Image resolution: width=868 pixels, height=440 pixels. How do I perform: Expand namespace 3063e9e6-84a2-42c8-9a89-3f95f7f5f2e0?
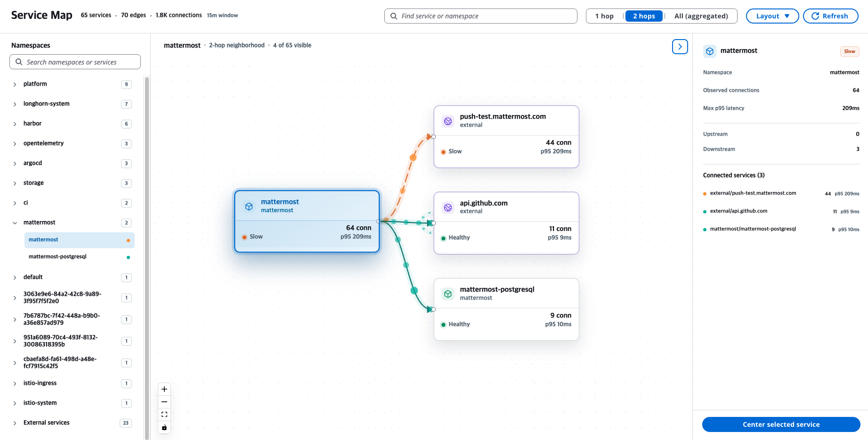[x=15, y=298]
